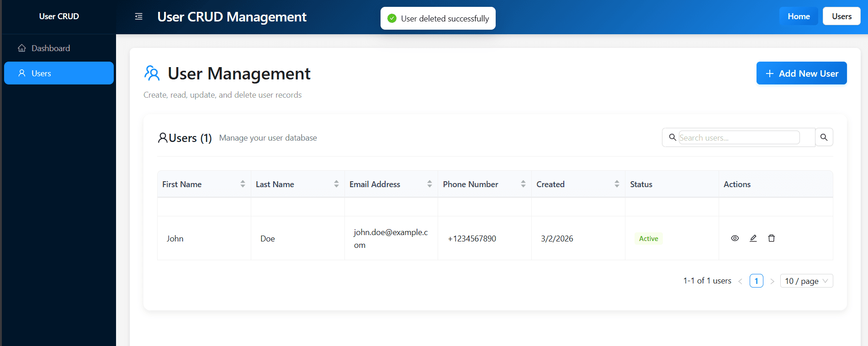Open Dashboard in the sidebar
Screen dimensions: 868x346
pos(51,48)
